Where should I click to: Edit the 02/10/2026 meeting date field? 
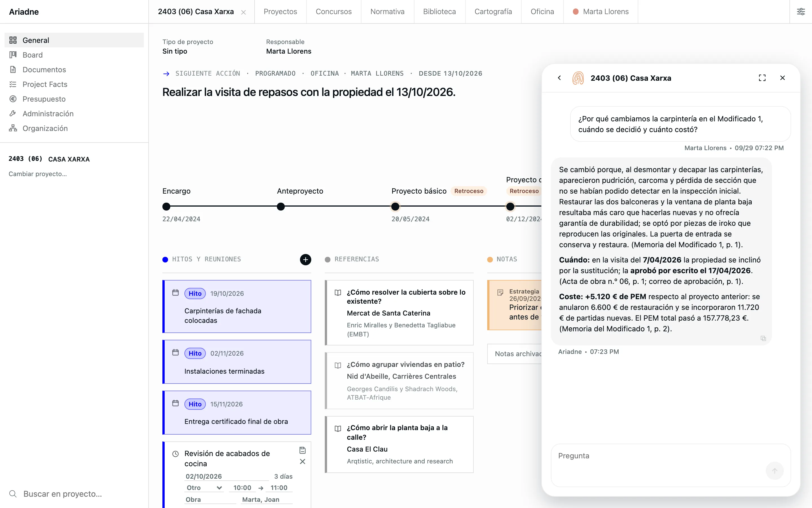pyautogui.click(x=227, y=476)
